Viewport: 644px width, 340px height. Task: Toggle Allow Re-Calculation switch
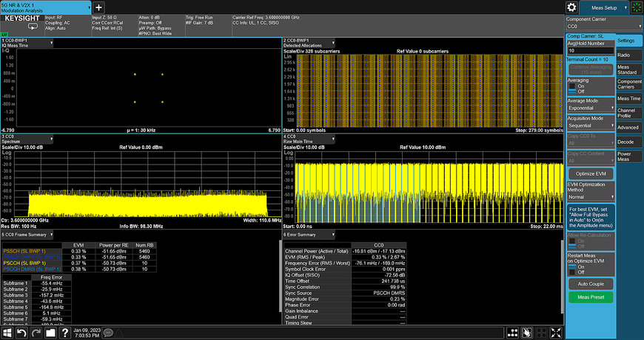click(572, 244)
